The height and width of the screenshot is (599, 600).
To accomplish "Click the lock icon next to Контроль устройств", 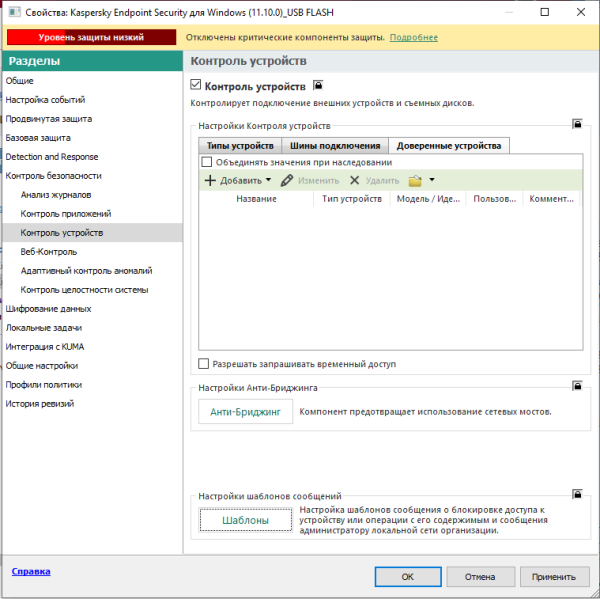I will click(x=318, y=85).
